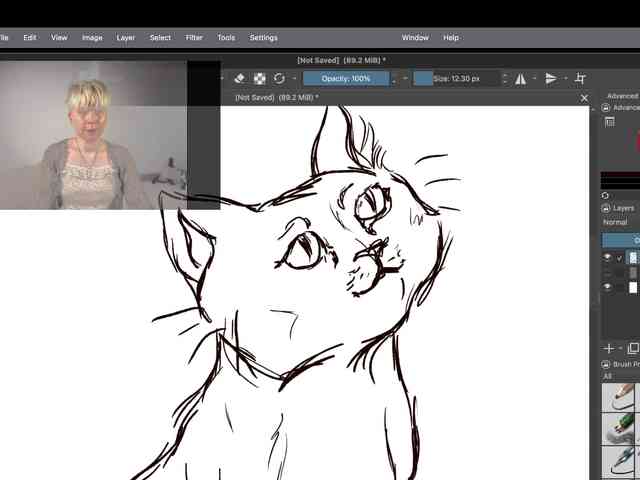The height and width of the screenshot is (480, 640).
Task: Open the All brush tag dropdown
Action: pos(620,376)
